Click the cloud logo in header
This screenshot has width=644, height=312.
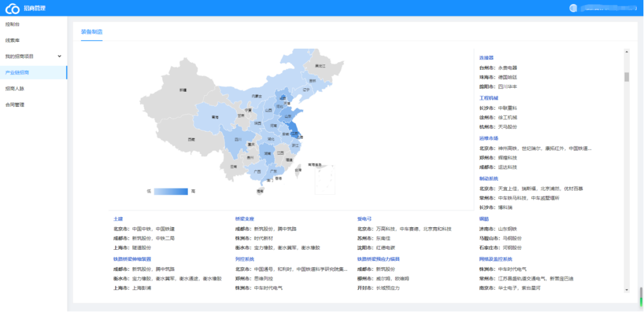point(12,8)
